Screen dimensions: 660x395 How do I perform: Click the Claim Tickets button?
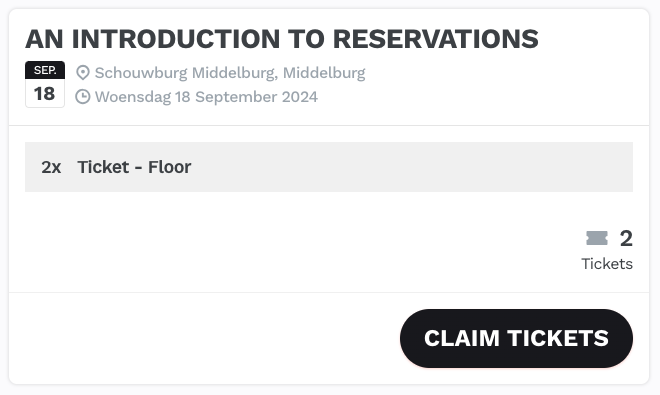point(516,338)
